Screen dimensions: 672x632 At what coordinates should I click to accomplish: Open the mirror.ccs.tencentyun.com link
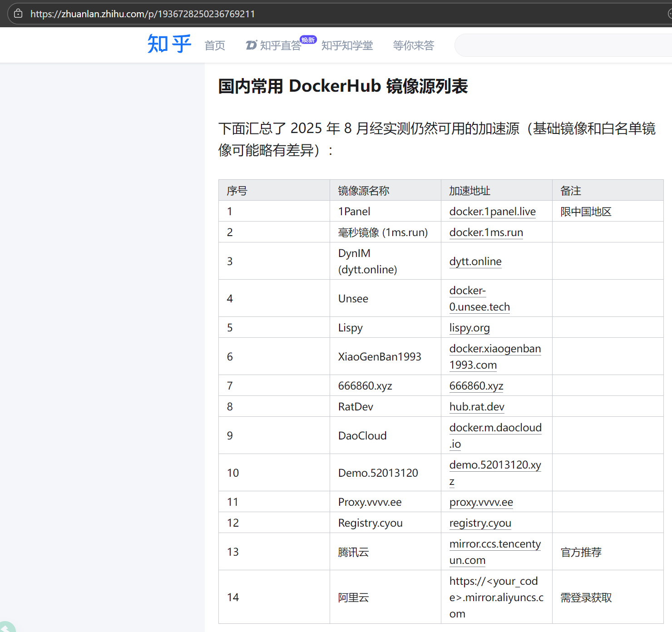495,552
